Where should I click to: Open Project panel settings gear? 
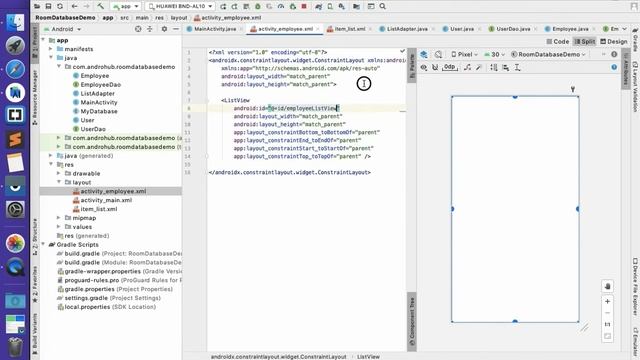(164, 29)
